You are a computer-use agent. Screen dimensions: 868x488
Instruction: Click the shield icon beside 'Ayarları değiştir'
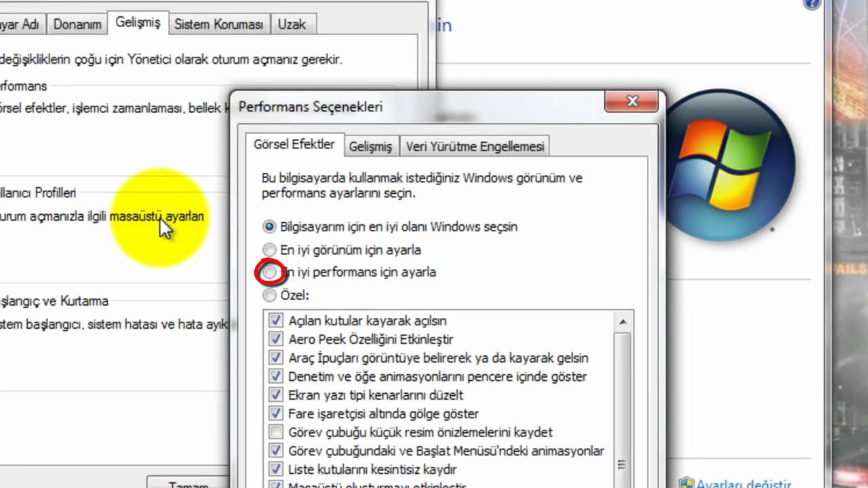pyautogui.click(x=686, y=483)
